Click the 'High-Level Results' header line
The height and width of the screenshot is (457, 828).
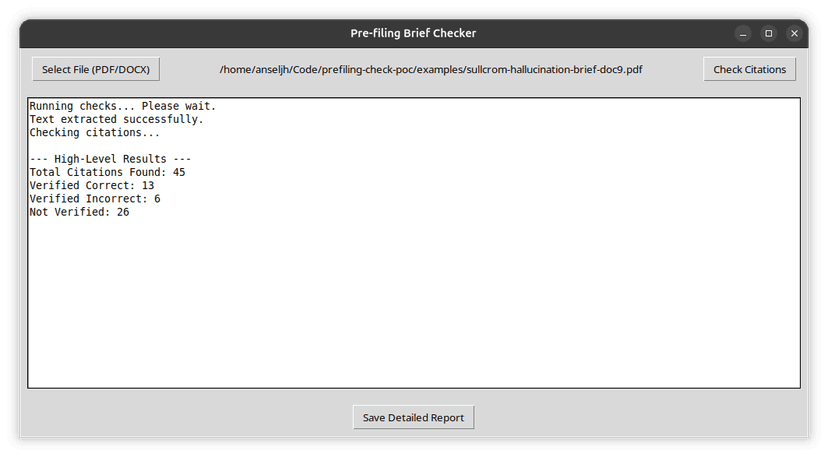[110, 159]
